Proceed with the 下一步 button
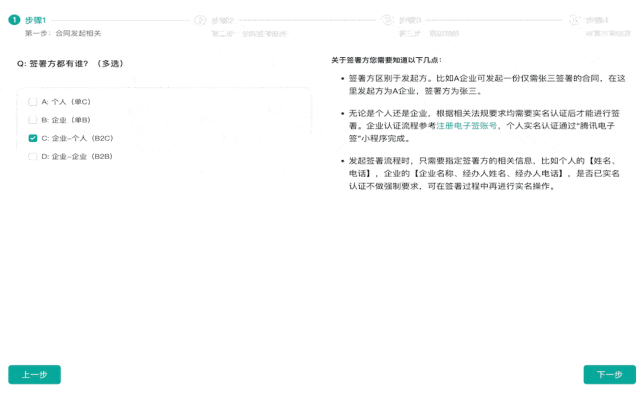This screenshot has height=404, width=640. 609,375
